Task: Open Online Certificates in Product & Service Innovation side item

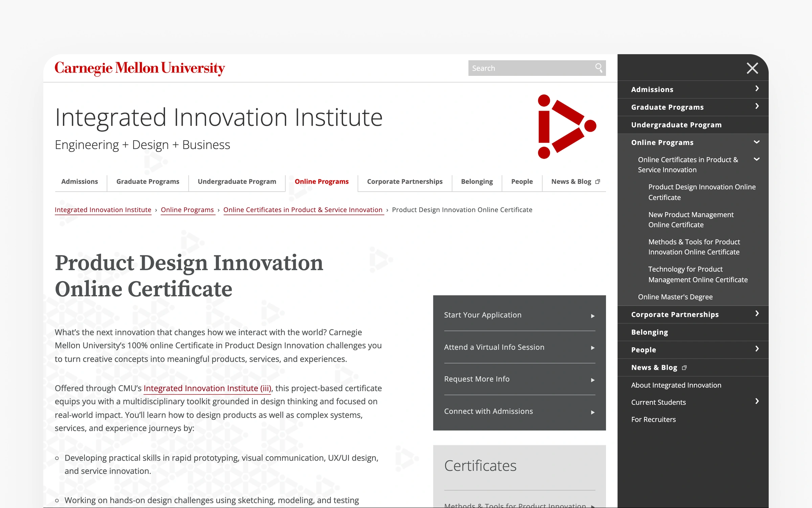Action: coord(688,165)
